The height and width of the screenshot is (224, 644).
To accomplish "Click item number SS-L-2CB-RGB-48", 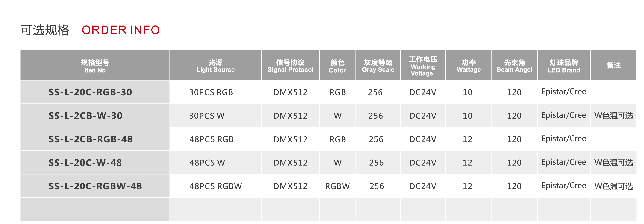I will (91, 139).
